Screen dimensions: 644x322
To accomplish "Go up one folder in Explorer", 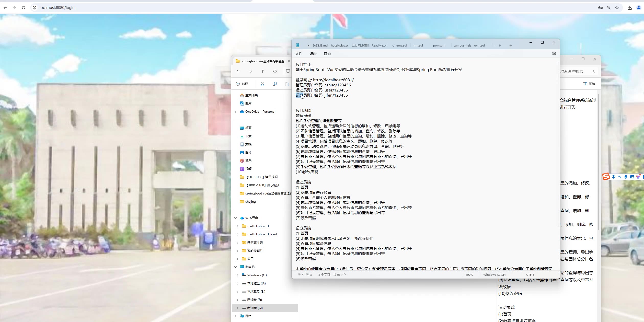I will click(262, 71).
